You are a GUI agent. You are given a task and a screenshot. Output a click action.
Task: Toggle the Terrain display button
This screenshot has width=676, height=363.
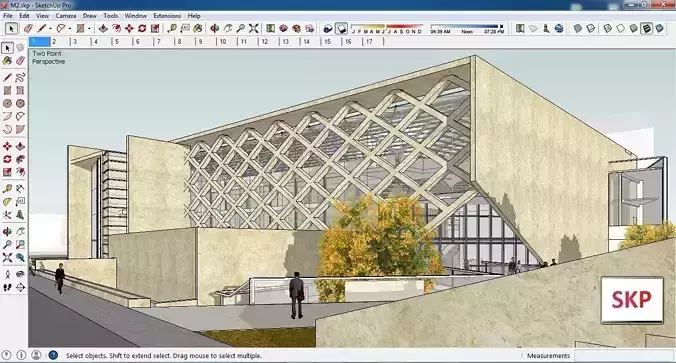tap(533, 28)
